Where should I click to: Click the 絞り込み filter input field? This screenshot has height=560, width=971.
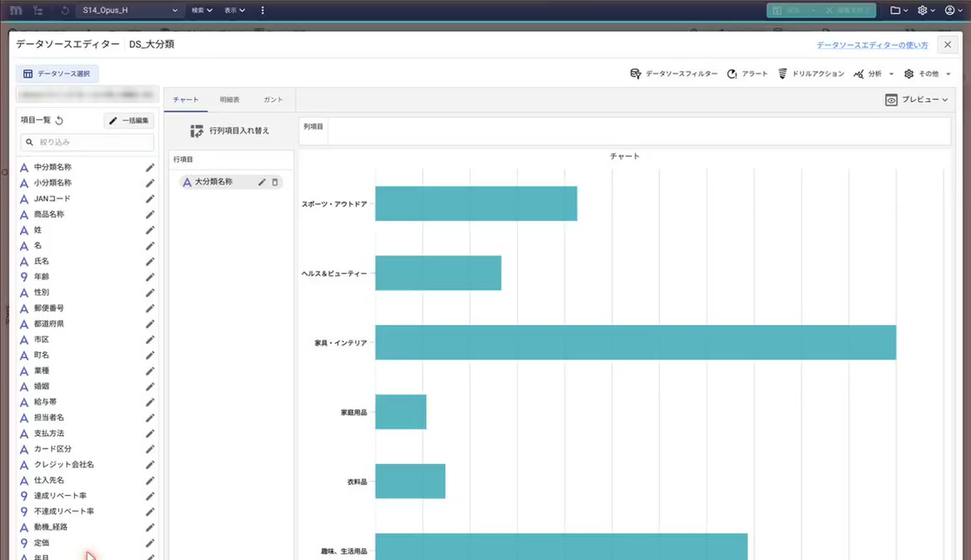87,142
